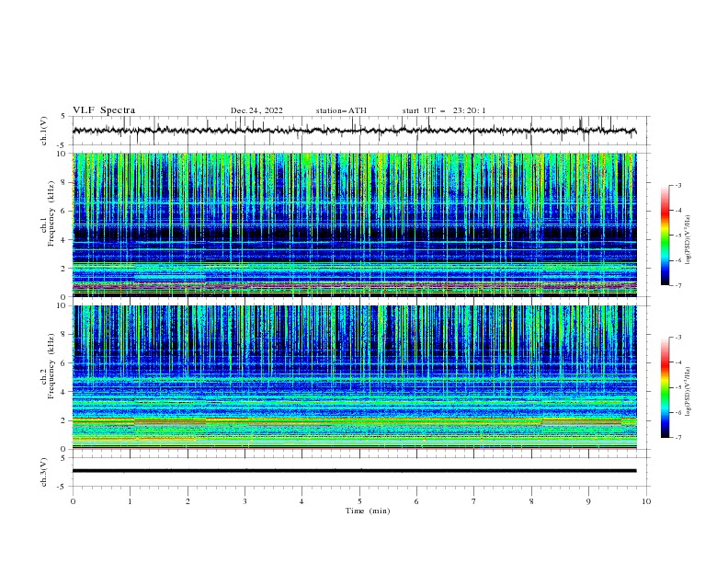Click the ch.1 spectrogram color bar

point(665,236)
